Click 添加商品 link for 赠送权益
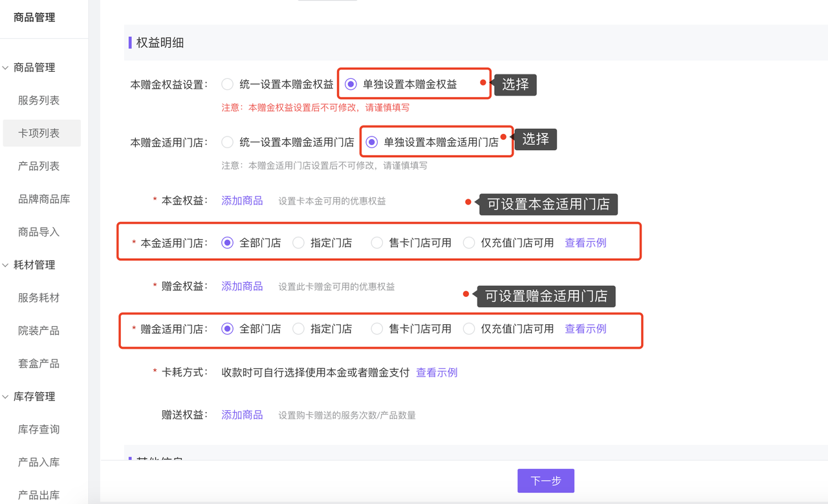828x504 pixels. click(243, 415)
